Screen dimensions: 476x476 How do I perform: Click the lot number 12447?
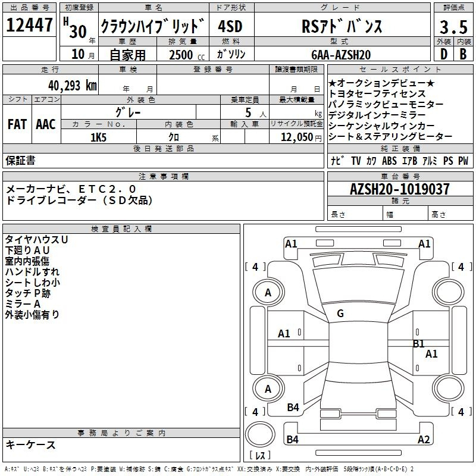point(29,25)
